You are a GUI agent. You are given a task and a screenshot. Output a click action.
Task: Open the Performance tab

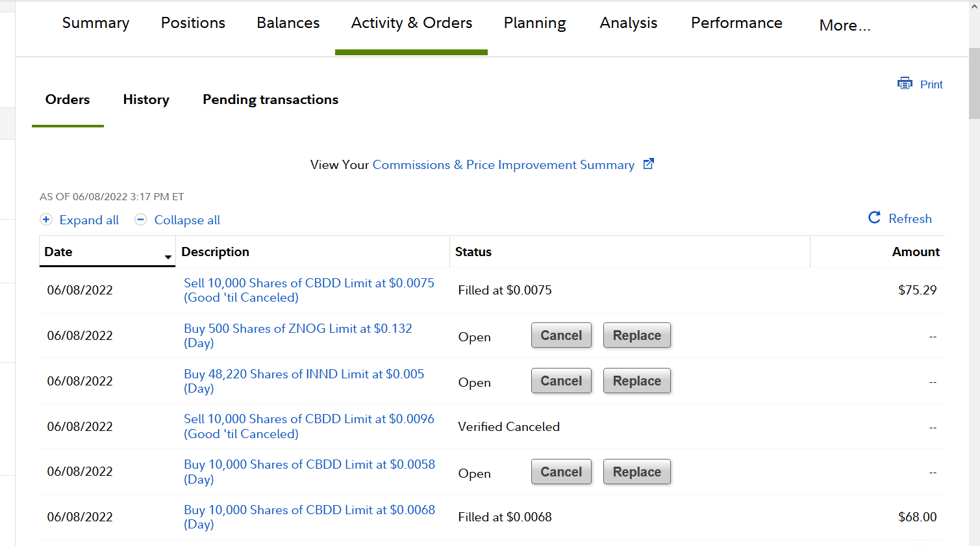[x=736, y=23]
